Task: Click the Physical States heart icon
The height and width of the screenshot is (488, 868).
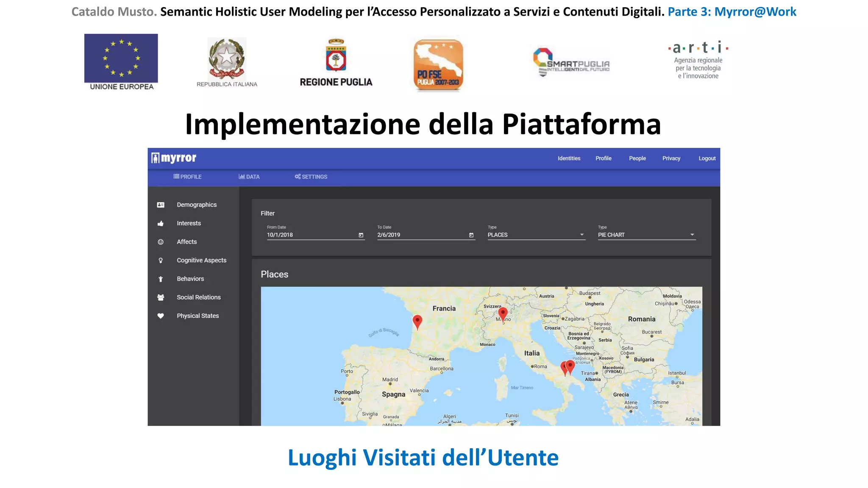Action: (x=161, y=316)
